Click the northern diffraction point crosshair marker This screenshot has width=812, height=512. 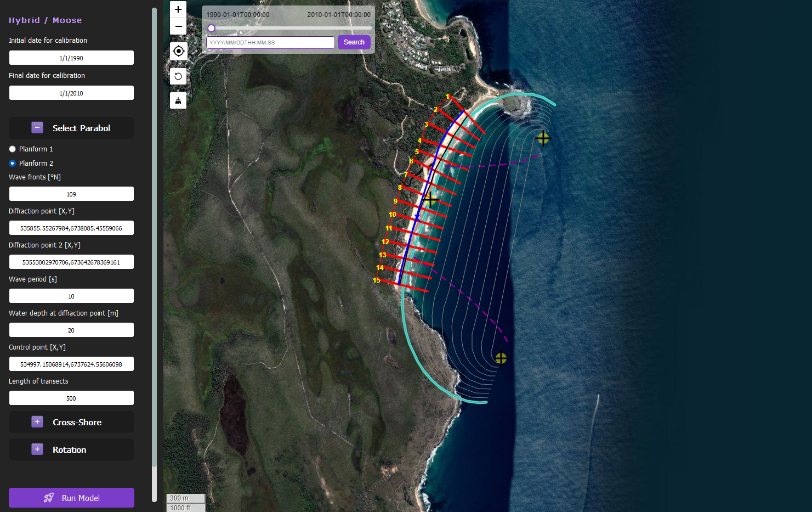[x=543, y=138]
